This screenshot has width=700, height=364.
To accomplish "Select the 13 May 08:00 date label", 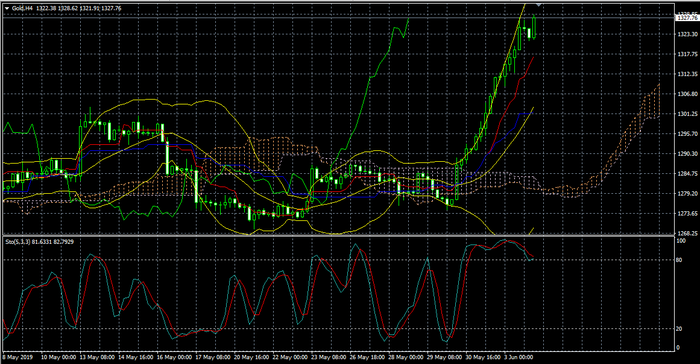I will point(98,357).
